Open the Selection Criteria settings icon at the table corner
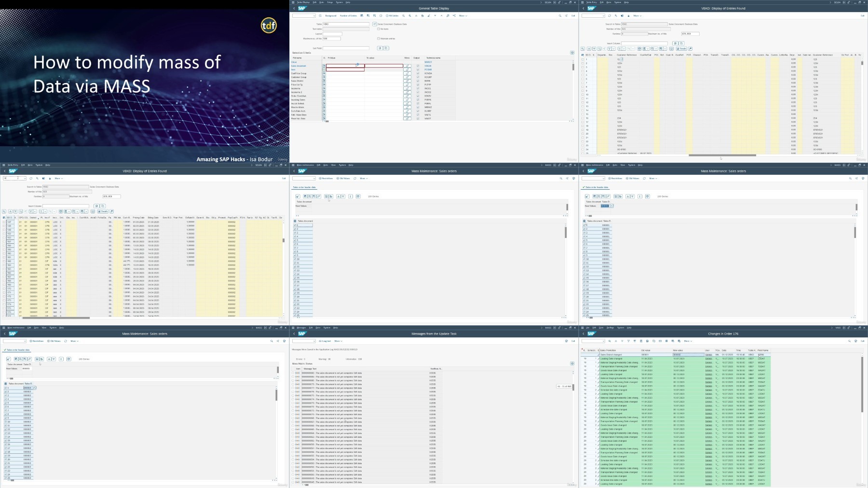Image resolution: width=868 pixels, height=488 pixels. [572, 53]
